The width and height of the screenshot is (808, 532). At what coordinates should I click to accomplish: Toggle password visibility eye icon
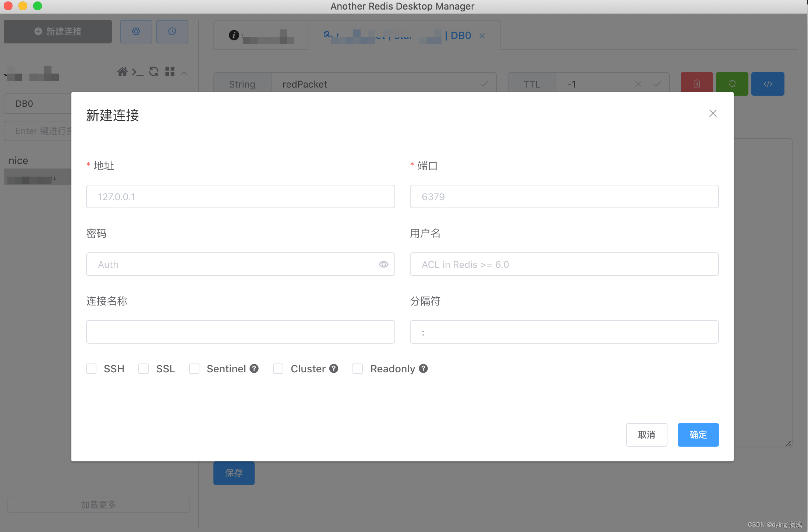tap(383, 264)
